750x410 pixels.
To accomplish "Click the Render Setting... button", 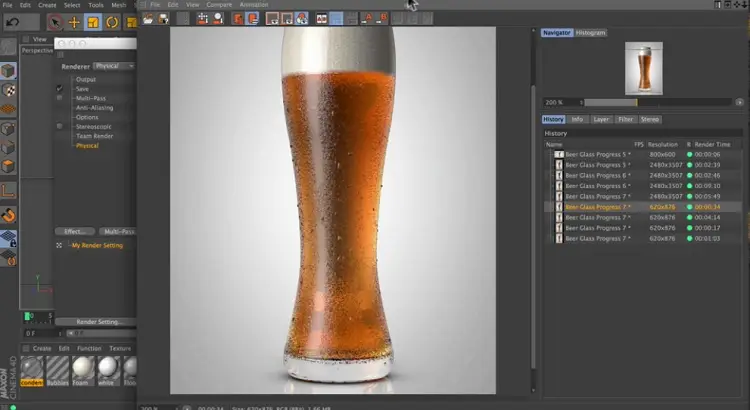I will pos(96,322).
